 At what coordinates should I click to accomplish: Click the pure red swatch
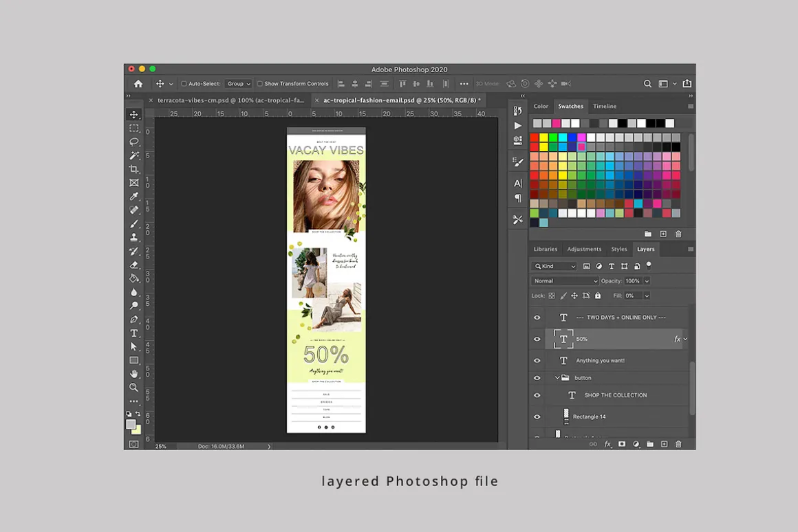535,137
